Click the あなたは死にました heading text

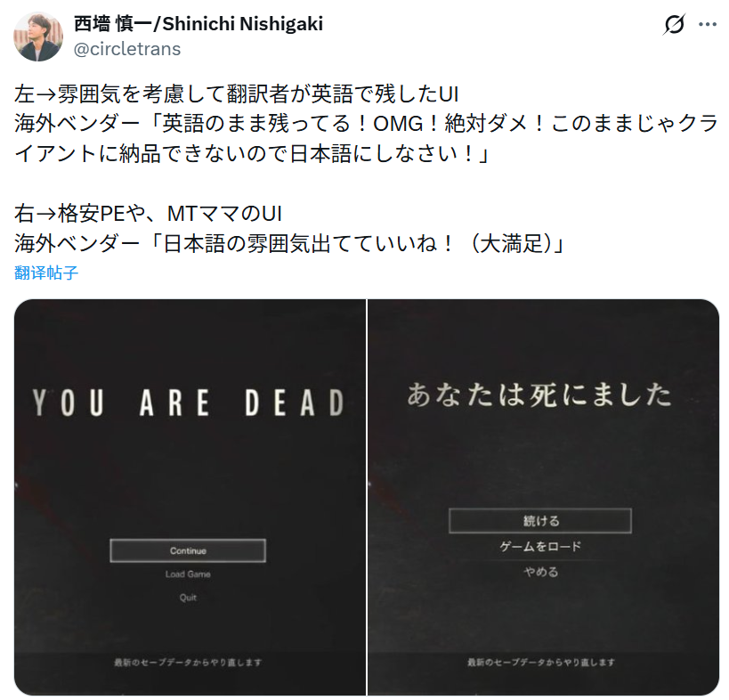point(539,395)
